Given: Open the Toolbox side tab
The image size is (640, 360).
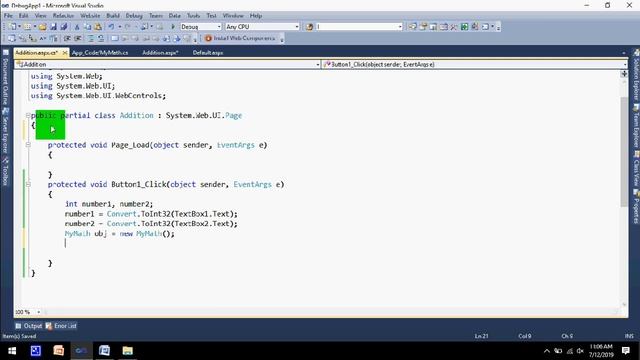Looking at the screenshot, I should click(5, 171).
